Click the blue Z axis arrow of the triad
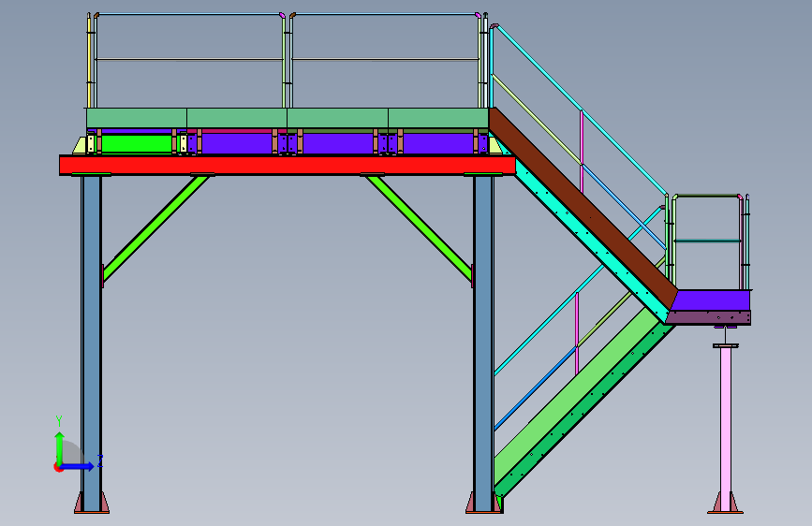 coord(79,466)
